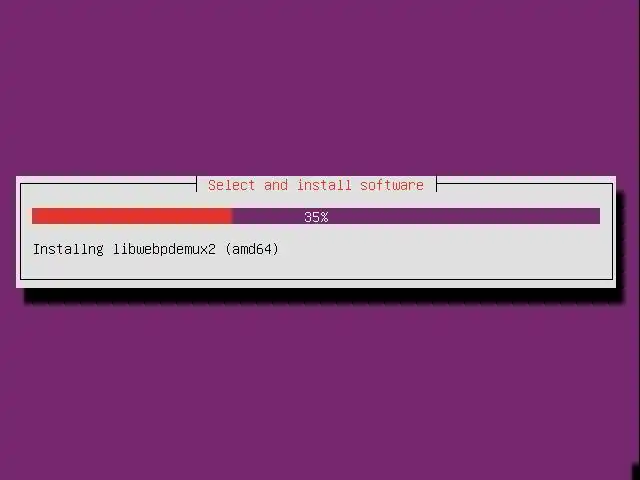640x480 pixels.
Task: Click the "Select and install software" dialog title
Action: [316, 185]
